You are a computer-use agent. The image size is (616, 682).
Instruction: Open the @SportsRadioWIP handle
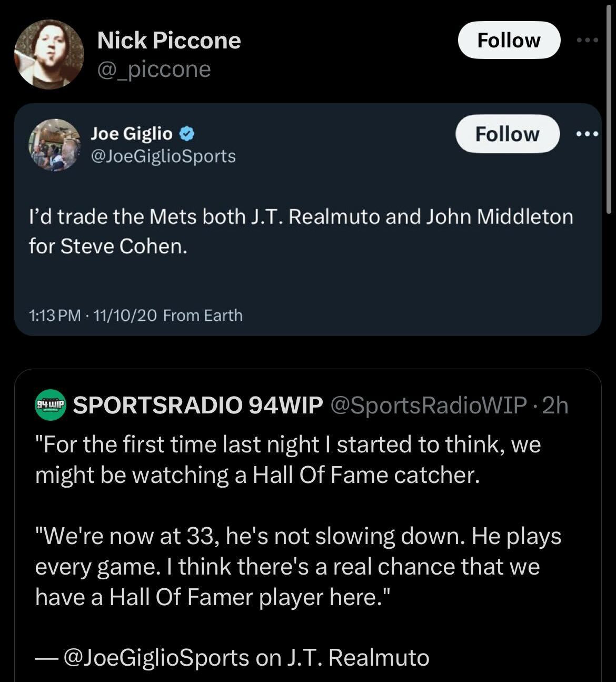(428, 405)
